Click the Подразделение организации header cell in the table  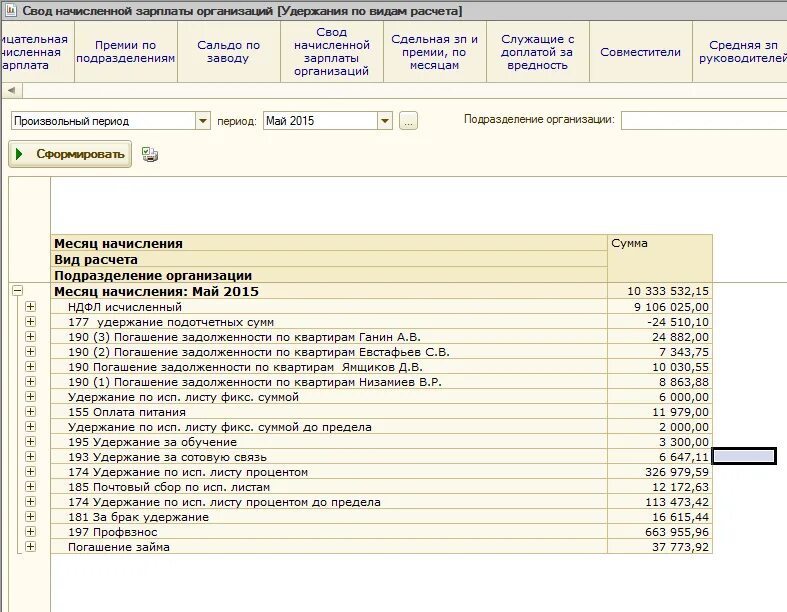329,275
